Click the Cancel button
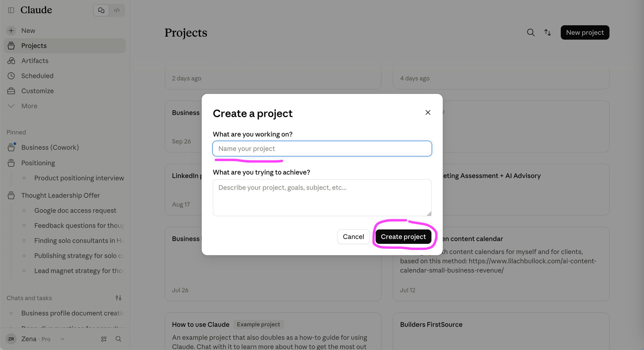 point(353,237)
